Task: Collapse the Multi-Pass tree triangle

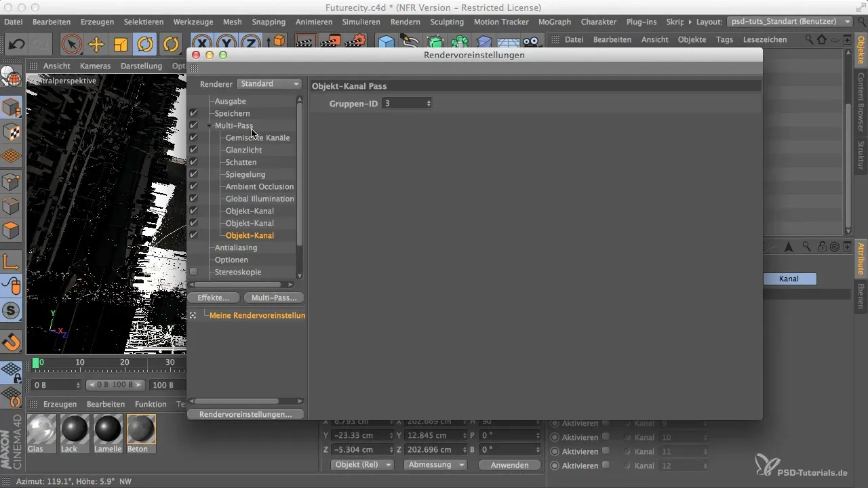Action: click(x=210, y=125)
